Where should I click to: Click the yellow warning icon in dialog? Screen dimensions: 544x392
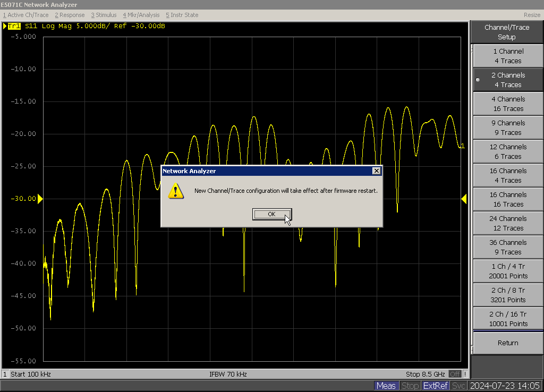click(x=176, y=191)
